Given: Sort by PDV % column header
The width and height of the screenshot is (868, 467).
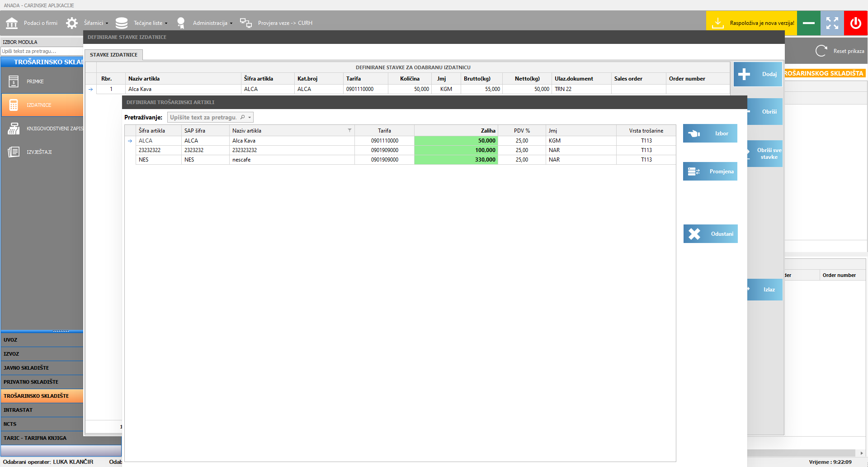Looking at the screenshot, I should (522, 130).
